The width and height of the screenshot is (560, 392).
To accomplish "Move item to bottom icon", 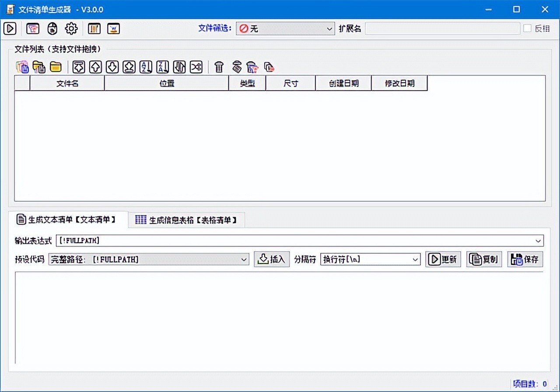I will 129,67.
